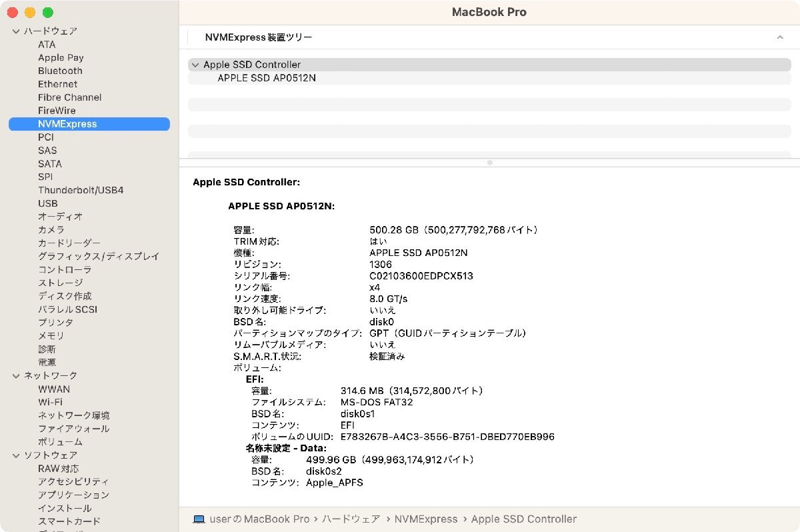This screenshot has width=800, height=532.
Task: Open アプリケーション under software
Action: tap(73, 495)
